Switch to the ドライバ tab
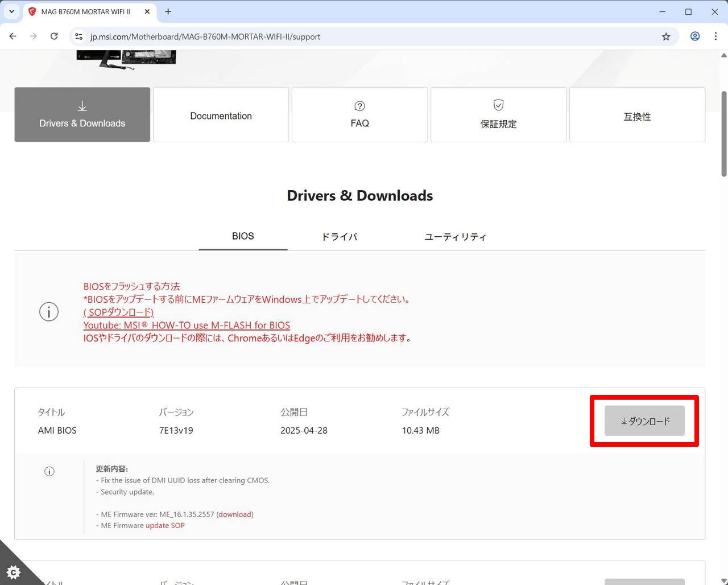The width and height of the screenshot is (728, 585). pos(340,237)
